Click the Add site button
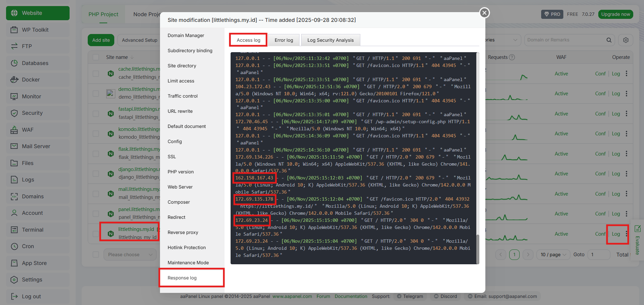The height and width of the screenshot is (305, 644). tap(101, 40)
